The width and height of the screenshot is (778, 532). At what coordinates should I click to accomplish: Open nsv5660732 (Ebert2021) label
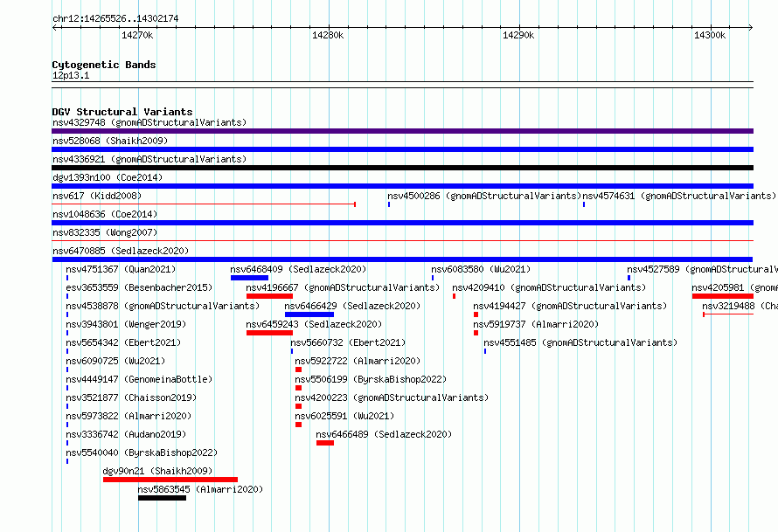(348, 342)
